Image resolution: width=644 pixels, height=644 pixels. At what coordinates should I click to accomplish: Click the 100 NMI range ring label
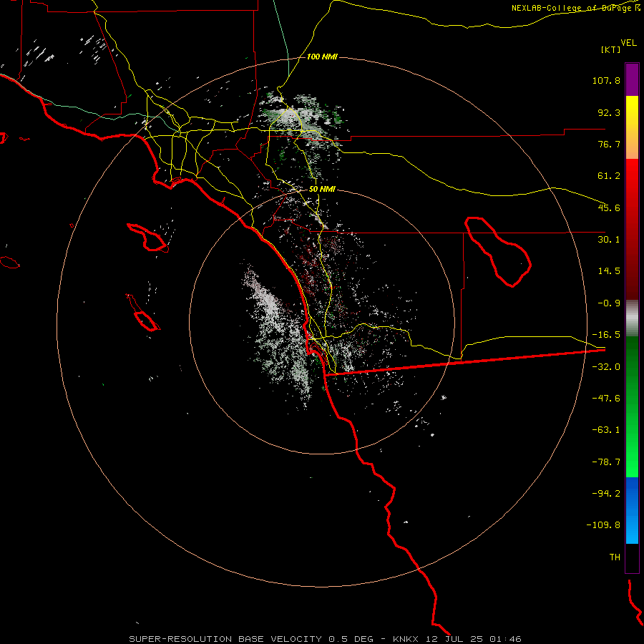tap(322, 57)
